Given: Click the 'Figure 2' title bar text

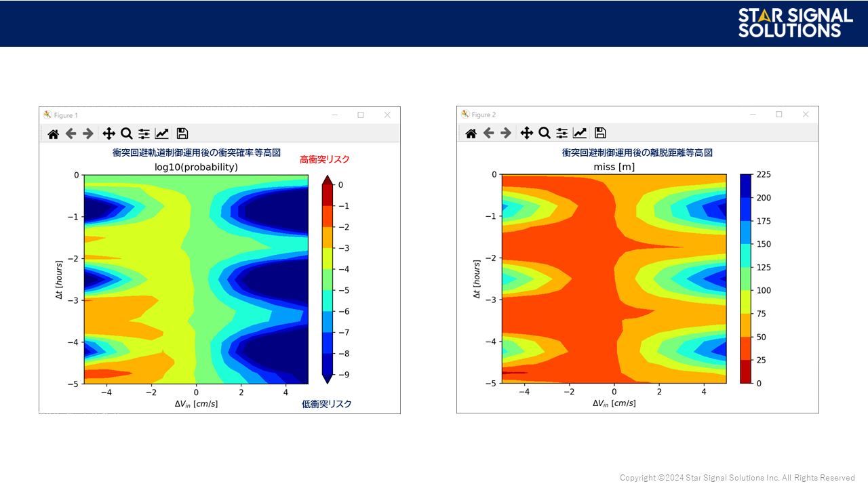Looking at the screenshot, I should click(484, 115).
